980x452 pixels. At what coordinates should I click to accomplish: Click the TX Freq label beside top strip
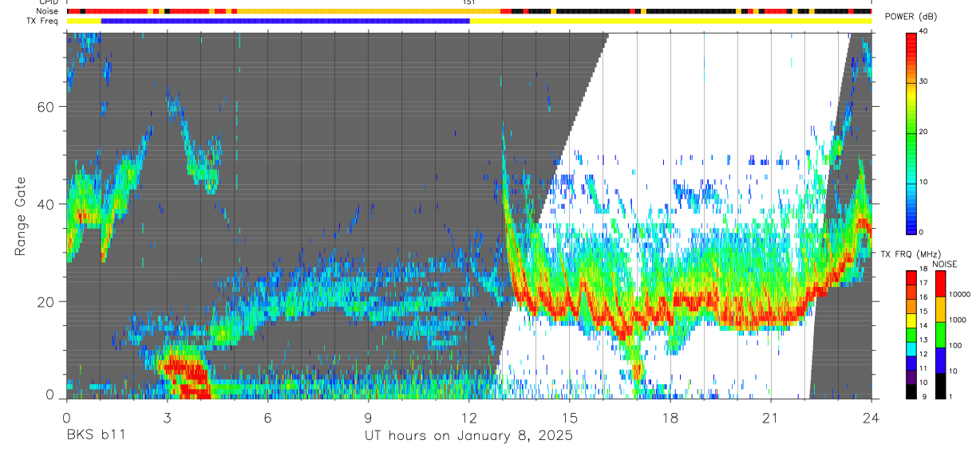click(x=42, y=20)
